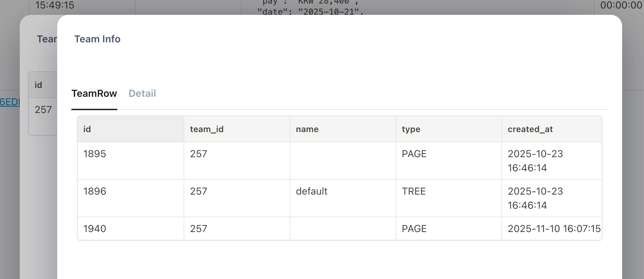Screen dimensions: 644x279
Task: Click team_id 257 in row 1895
Action: click(x=237, y=161)
